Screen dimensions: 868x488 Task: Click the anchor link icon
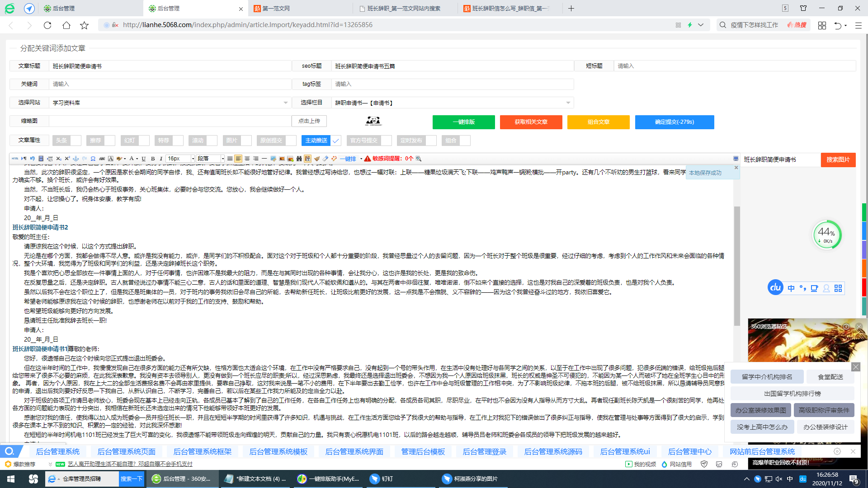pyautogui.click(x=75, y=159)
